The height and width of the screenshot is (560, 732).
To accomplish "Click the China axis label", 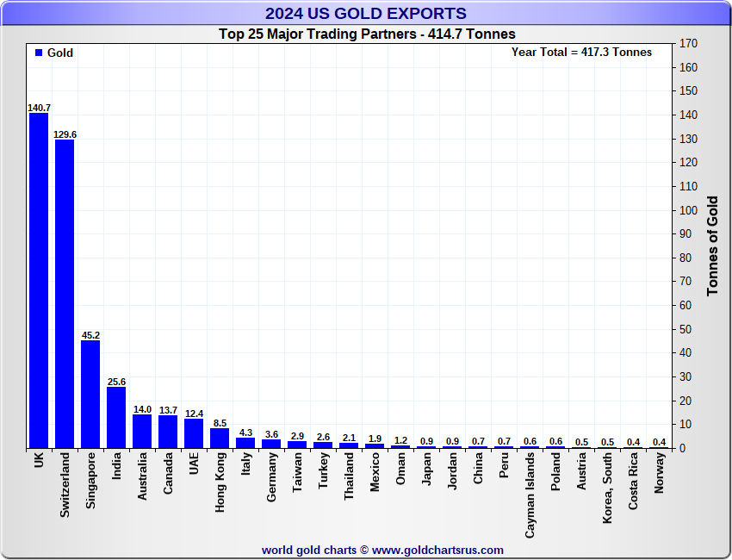I will click(478, 468).
